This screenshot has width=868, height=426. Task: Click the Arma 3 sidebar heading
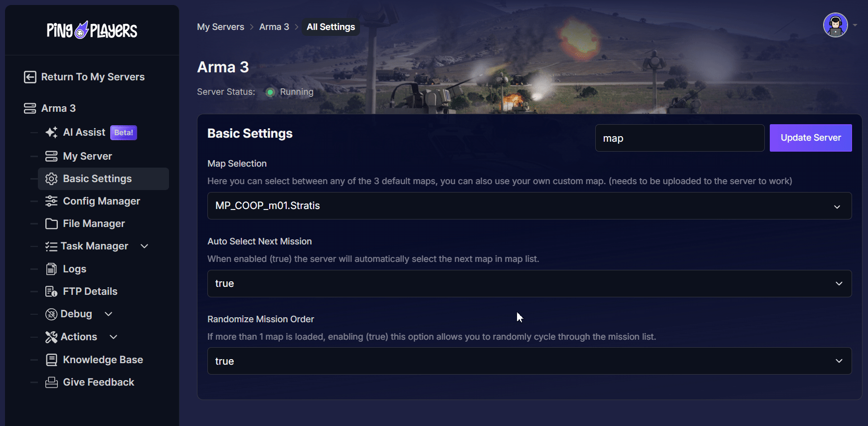coord(59,108)
